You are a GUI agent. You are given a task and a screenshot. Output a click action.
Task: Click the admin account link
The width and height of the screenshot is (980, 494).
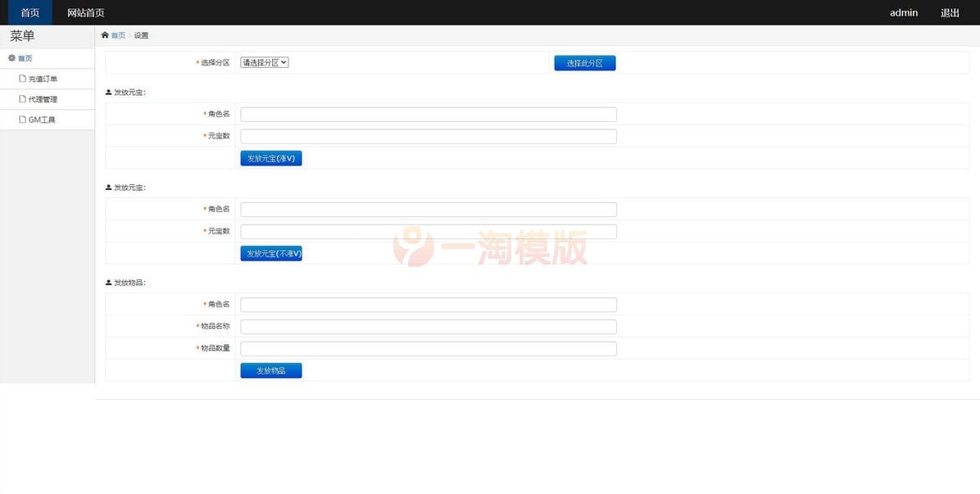pos(903,12)
